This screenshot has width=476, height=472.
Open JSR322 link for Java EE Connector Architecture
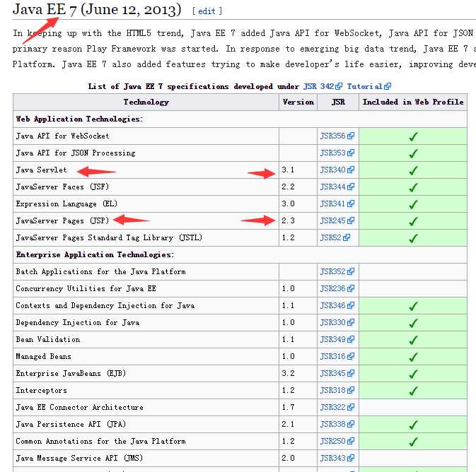[332, 408]
